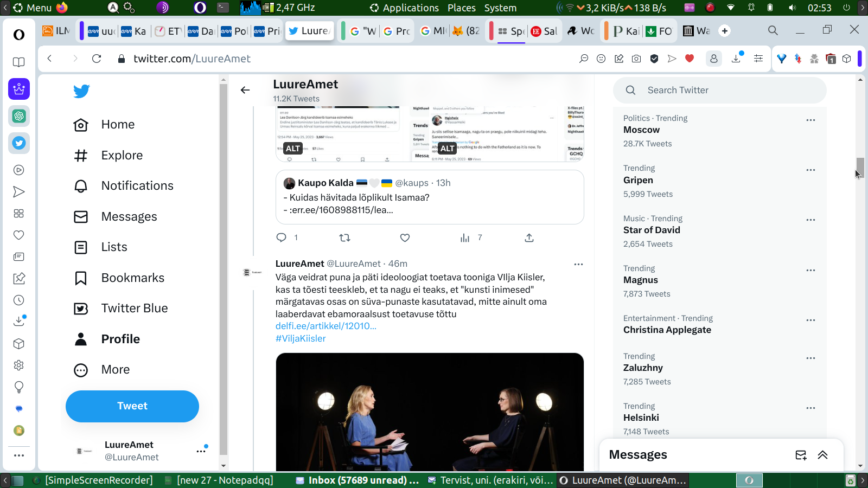Click the left navigation scrollbar down arrow
Screen dimensions: 868x488
(x=224, y=466)
